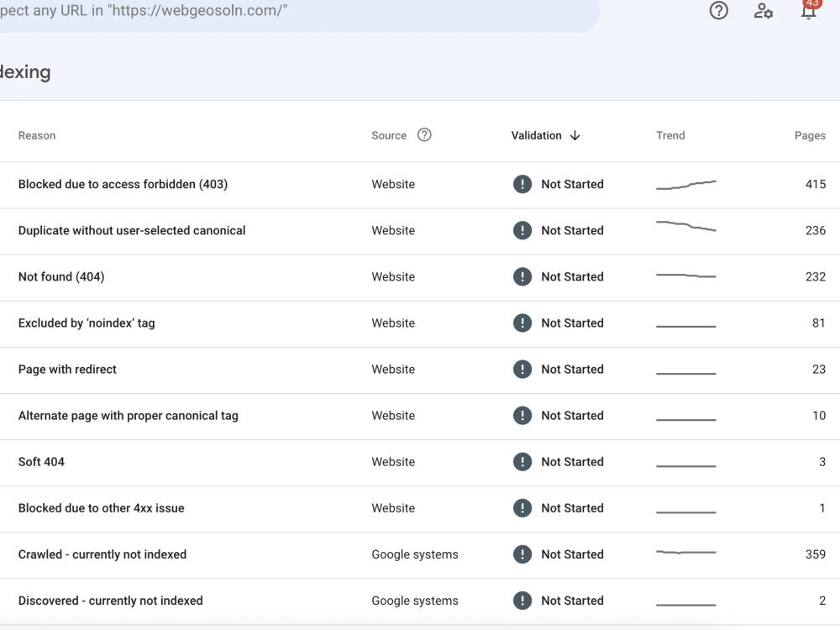
Task: Open the notifications bell icon
Action: 809,9
